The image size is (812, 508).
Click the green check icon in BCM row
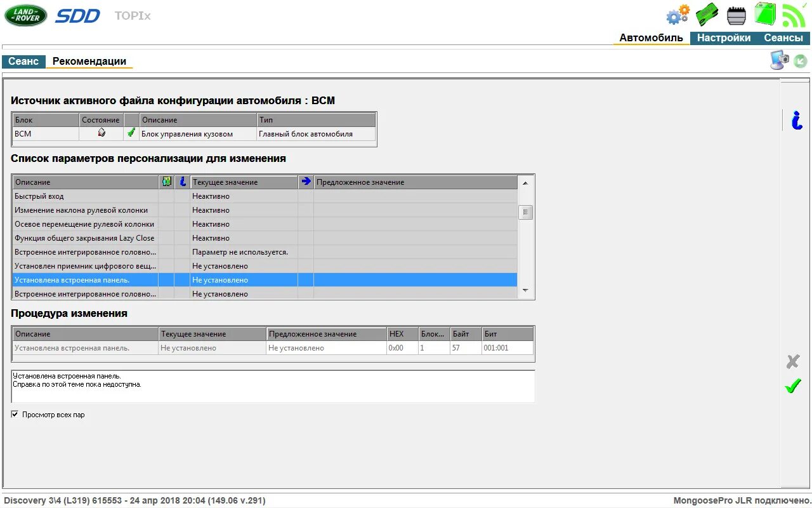click(x=131, y=133)
